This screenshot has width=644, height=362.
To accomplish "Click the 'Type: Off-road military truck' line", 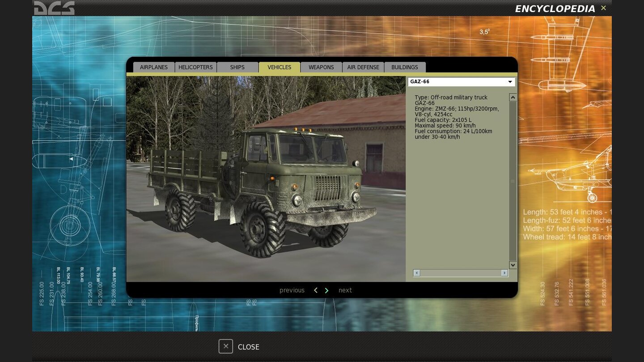I will tap(451, 97).
